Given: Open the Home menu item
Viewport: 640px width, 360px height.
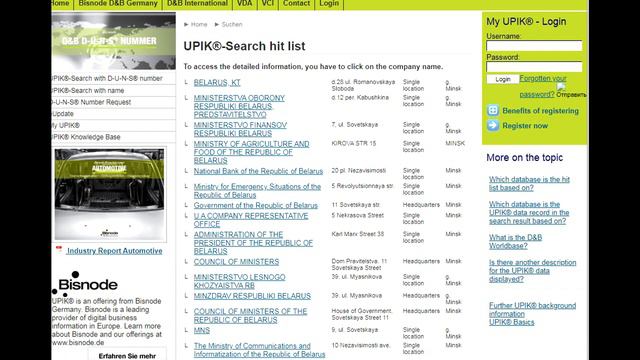Looking at the screenshot, I should (60, 3).
